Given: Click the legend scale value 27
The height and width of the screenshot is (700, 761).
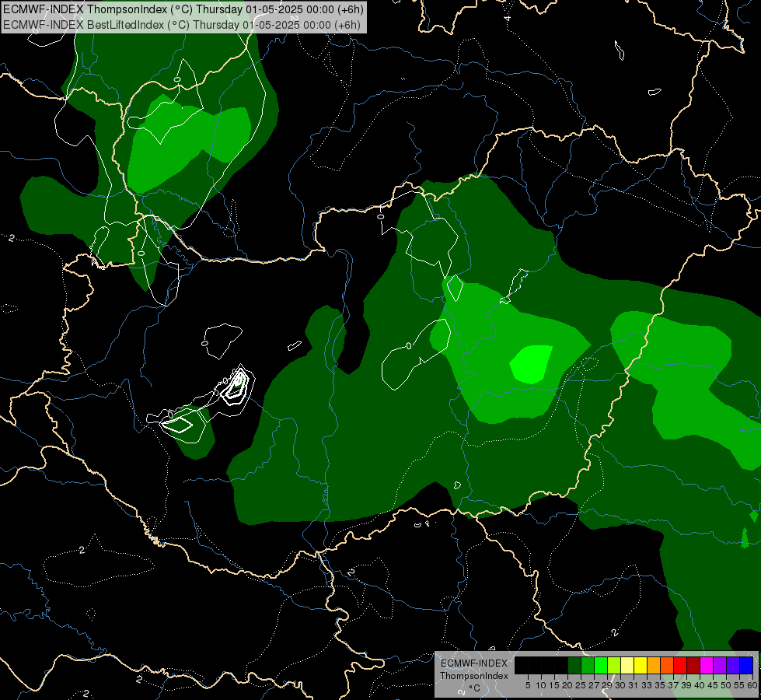Looking at the screenshot, I should [x=594, y=685].
